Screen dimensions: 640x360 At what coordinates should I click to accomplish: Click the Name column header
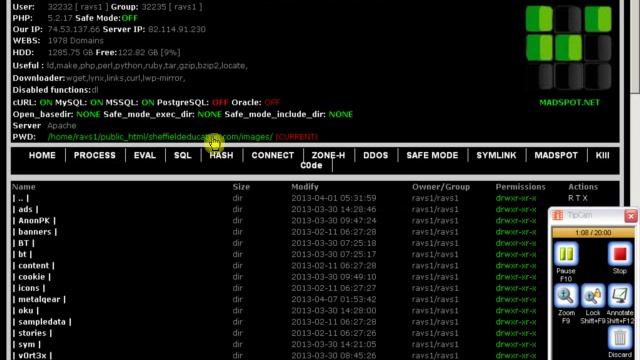24,187
